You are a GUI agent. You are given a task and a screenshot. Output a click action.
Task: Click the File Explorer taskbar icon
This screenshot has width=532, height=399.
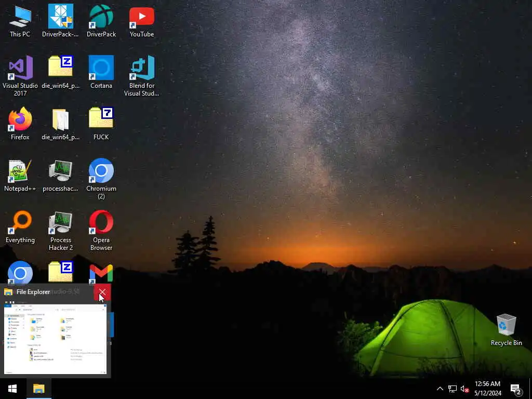(x=38, y=389)
